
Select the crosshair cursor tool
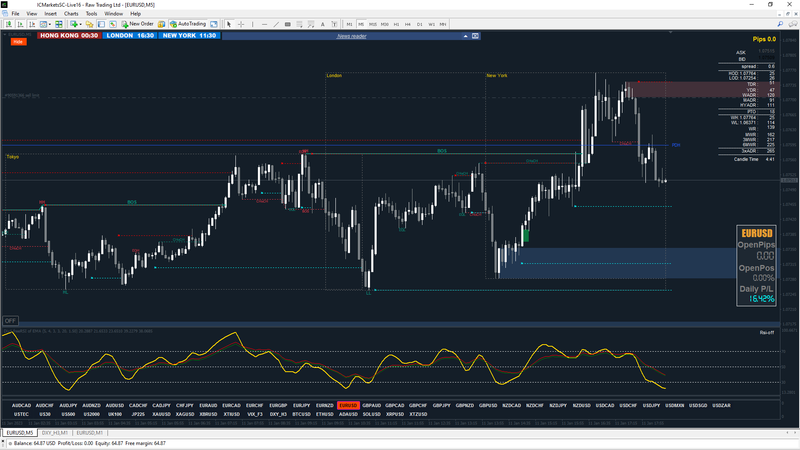click(241, 24)
